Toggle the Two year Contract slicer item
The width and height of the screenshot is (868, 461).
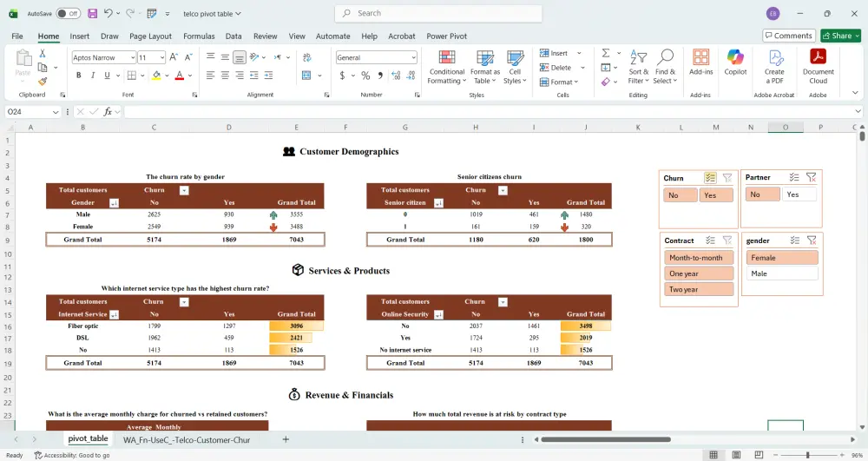pyautogui.click(x=699, y=289)
